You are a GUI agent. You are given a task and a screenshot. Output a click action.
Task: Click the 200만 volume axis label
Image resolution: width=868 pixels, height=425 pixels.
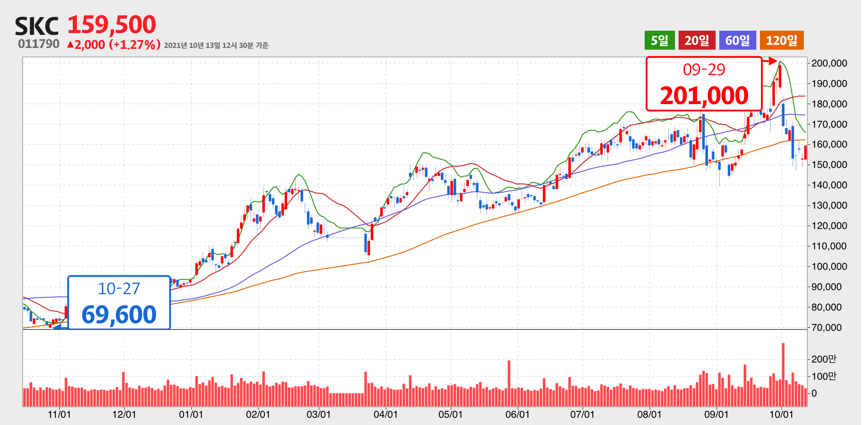[x=824, y=359]
